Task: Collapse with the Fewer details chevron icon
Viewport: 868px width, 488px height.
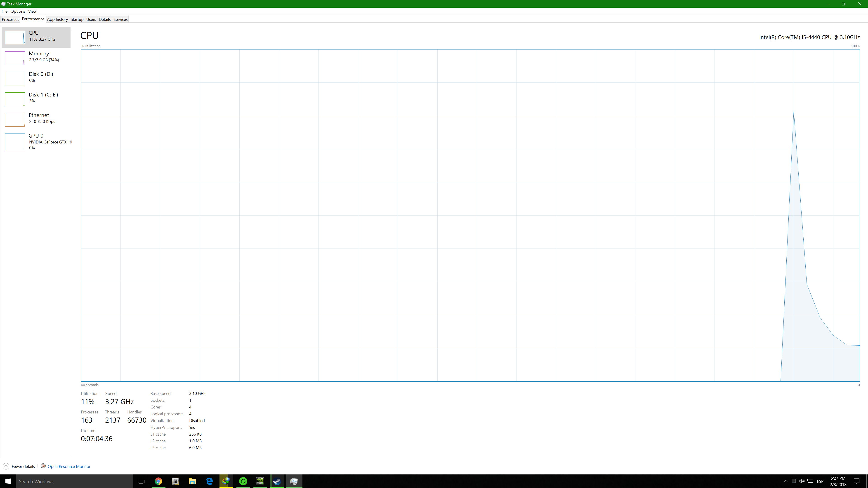Action: (x=6, y=466)
